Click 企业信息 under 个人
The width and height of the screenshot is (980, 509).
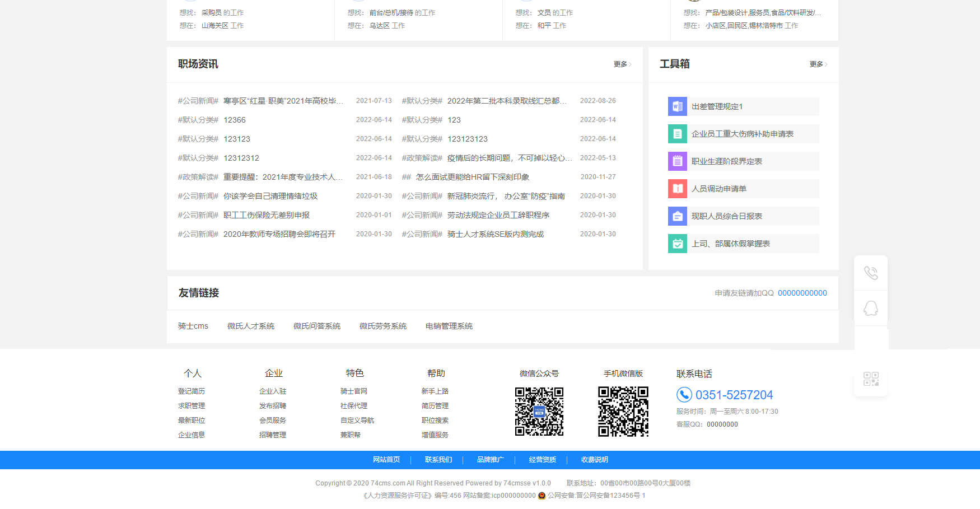point(192,435)
